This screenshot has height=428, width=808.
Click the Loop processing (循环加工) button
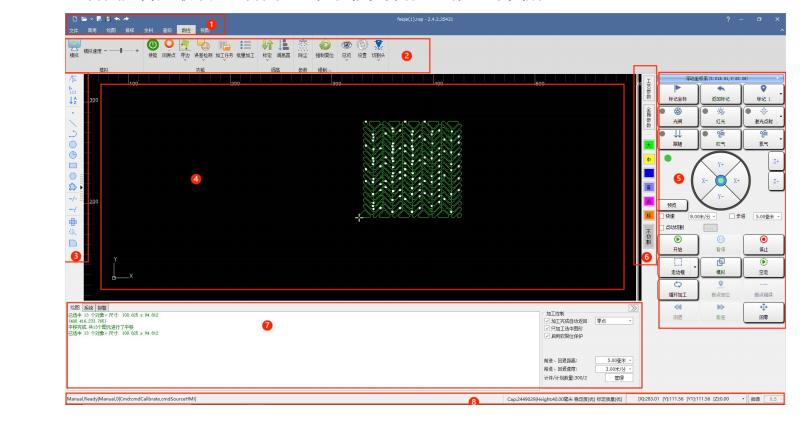click(678, 289)
